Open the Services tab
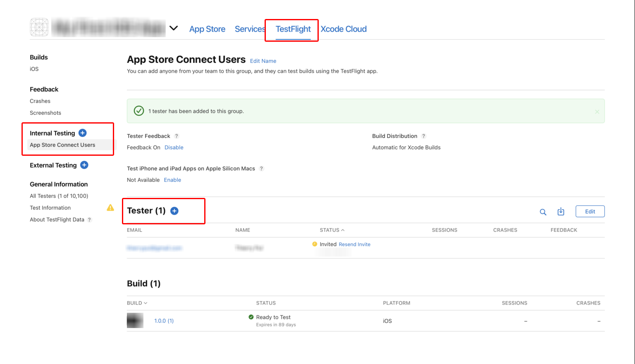635x364 pixels. tap(250, 29)
